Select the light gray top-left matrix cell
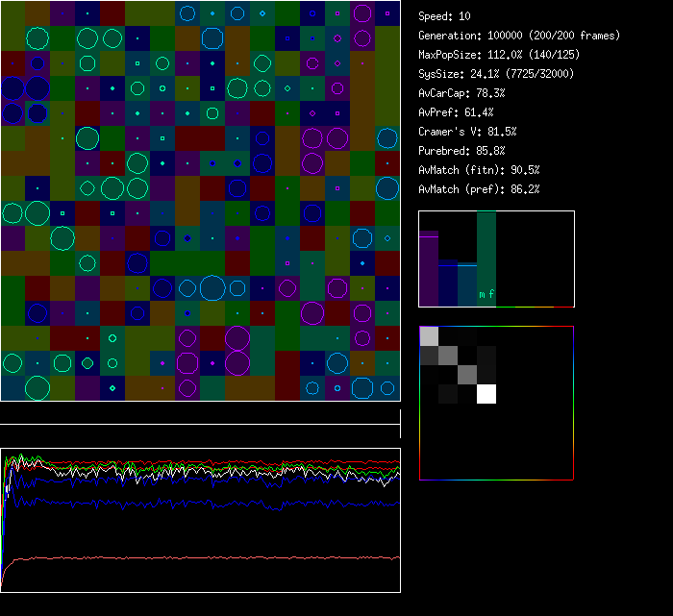Image resolution: width=673 pixels, height=616 pixels. click(429, 335)
